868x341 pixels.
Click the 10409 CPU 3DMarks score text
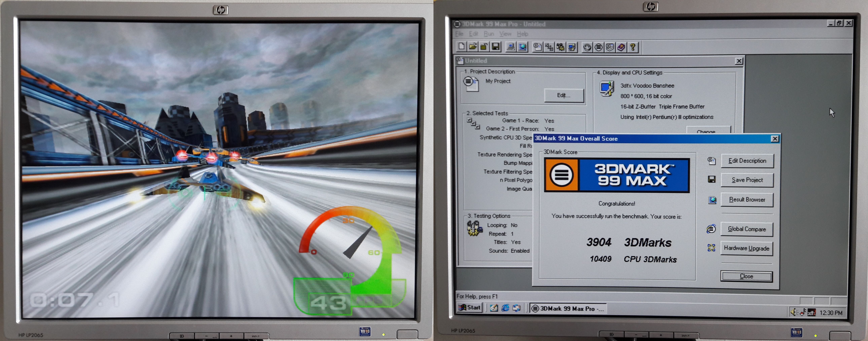(633, 259)
